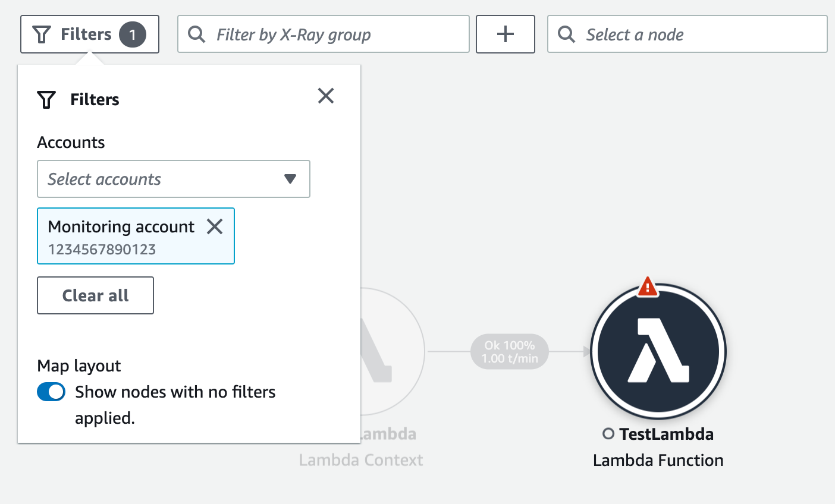Click the magnifier icon in X-Ray group filter
The width and height of the screenshot is (835, 504).
point(196,34)
